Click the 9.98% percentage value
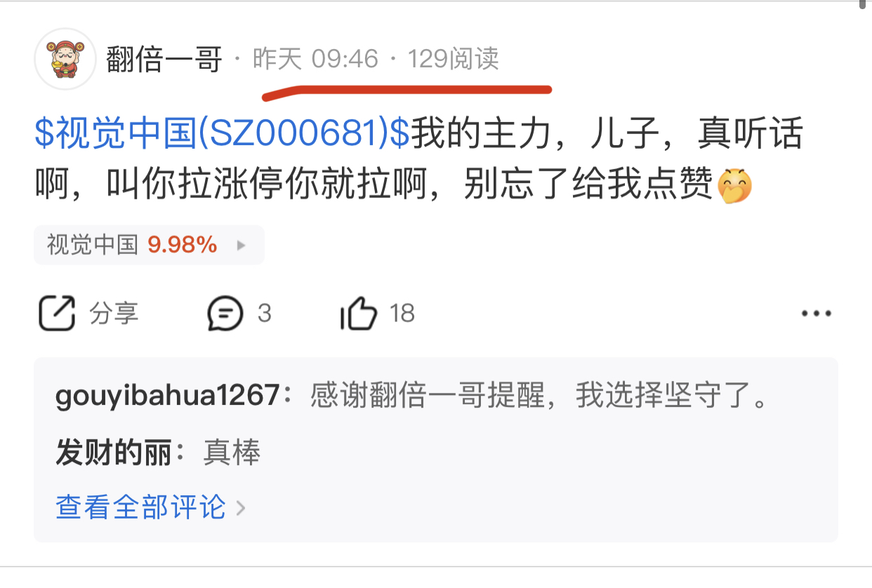 183,245
